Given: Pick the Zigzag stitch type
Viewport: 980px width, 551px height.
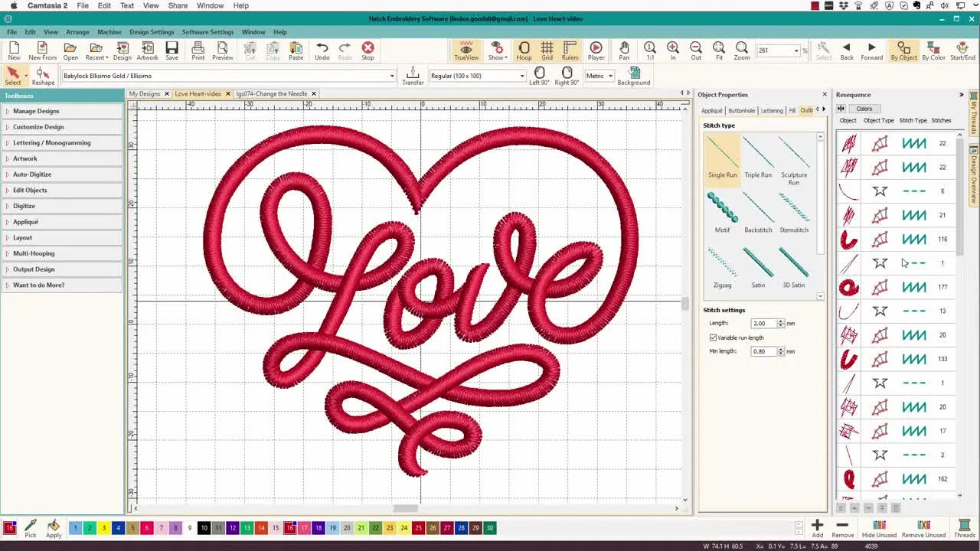Looking at the screenshot, I should click(x=722, y=267).
